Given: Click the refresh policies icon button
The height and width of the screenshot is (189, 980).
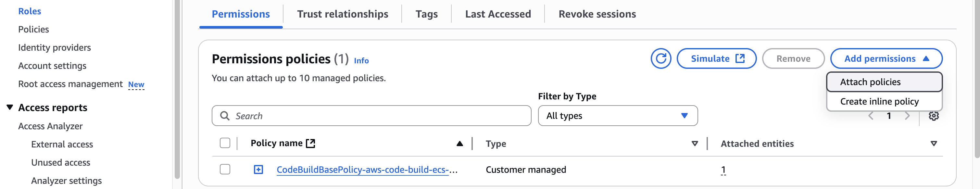Looking at the screenshot, I should 661,58.
